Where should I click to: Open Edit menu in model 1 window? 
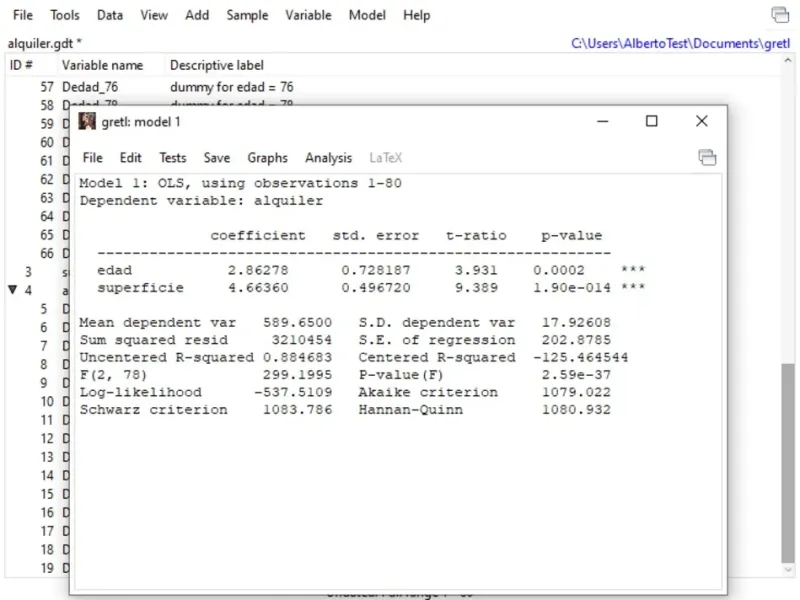pyautogui.click(x=131, y=158)
